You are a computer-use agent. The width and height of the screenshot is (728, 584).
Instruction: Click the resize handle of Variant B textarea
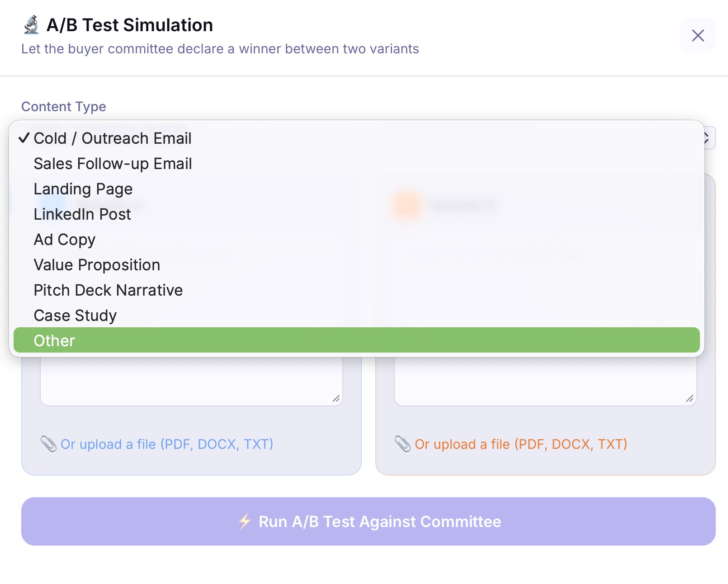pos(690,399)
